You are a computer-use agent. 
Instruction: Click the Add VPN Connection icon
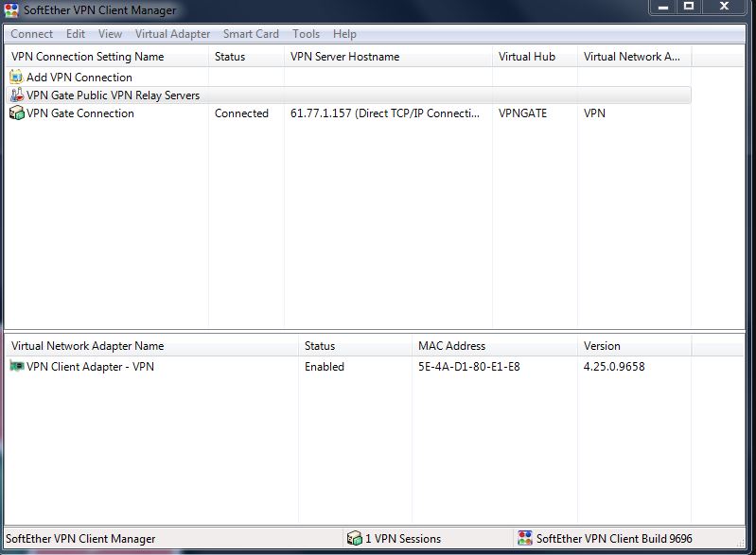click(16, 77)
